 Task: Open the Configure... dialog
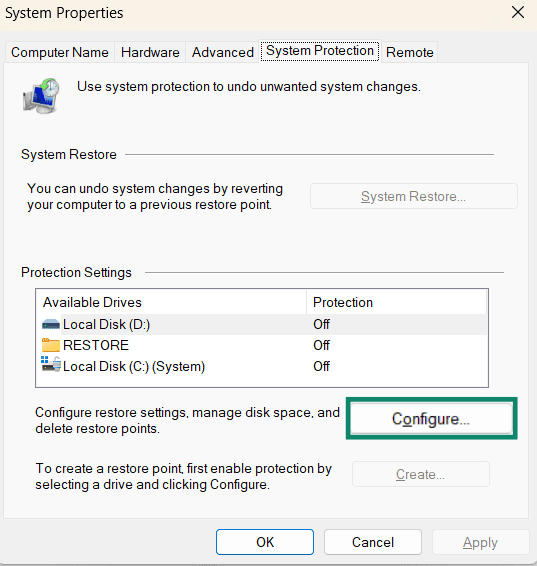tap(432, 419)
